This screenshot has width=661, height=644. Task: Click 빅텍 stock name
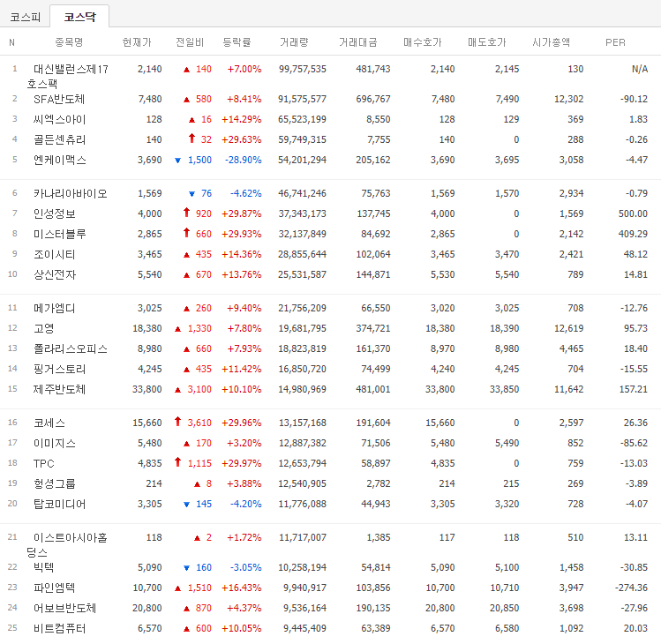pos(44,567)
